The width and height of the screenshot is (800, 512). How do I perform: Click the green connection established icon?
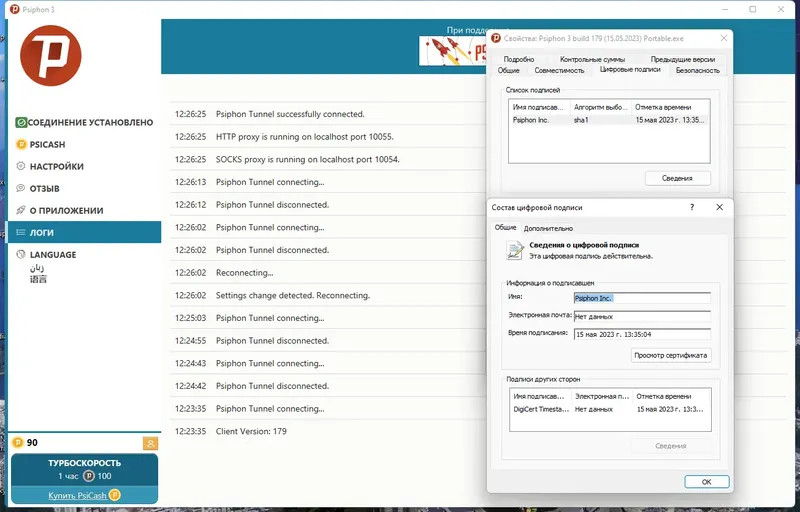click(21, 122)
